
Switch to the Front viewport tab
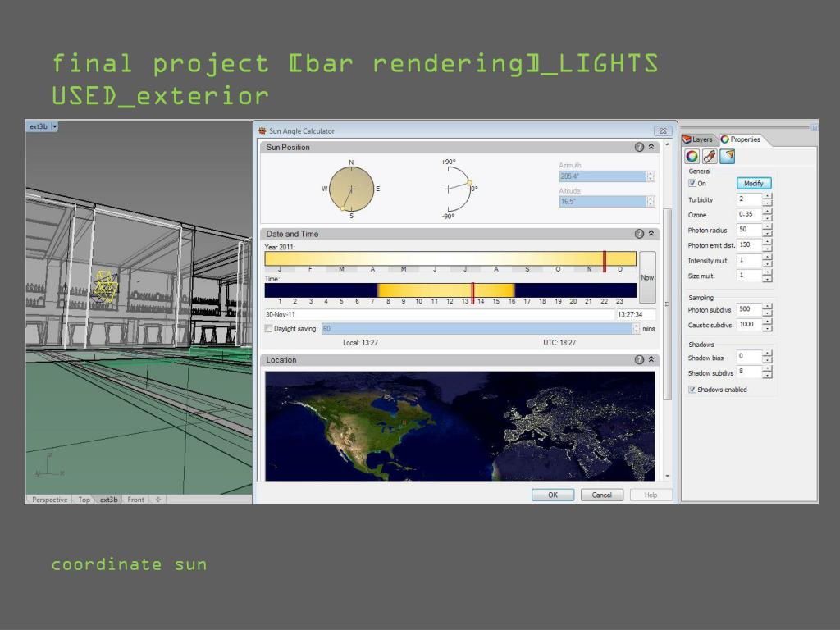point(135,500)
